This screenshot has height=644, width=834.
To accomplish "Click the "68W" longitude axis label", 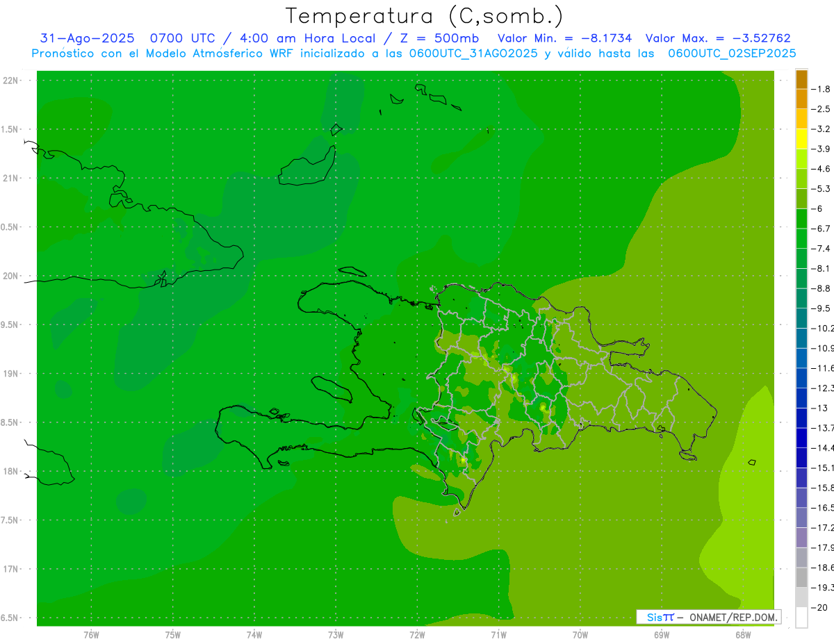I will [x=743, y=634].
